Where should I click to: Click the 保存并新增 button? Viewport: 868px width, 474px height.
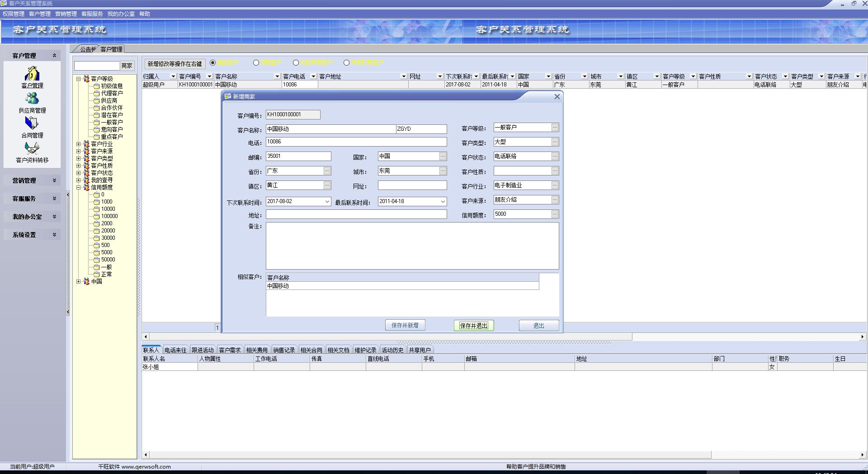[x=405, y=325]
